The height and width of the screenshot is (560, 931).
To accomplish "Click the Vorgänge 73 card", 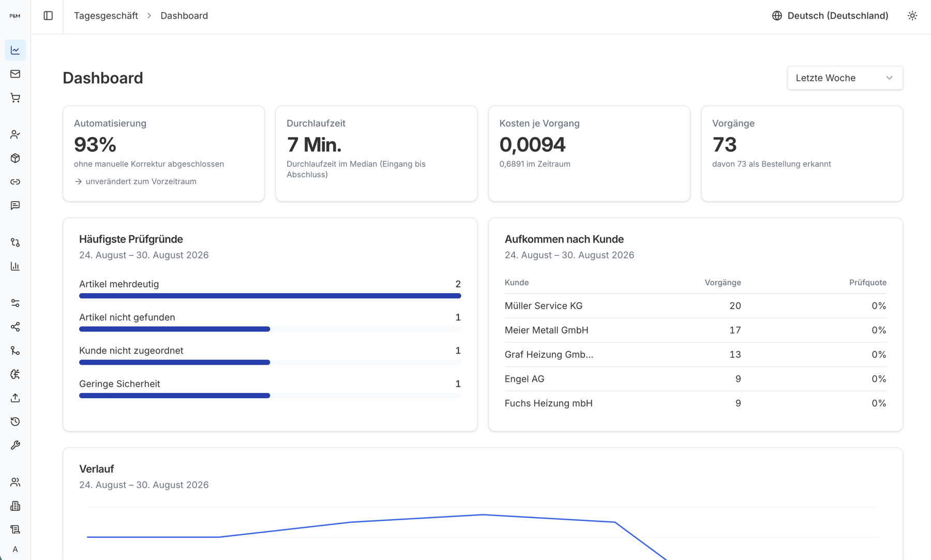I will [802, 154].
